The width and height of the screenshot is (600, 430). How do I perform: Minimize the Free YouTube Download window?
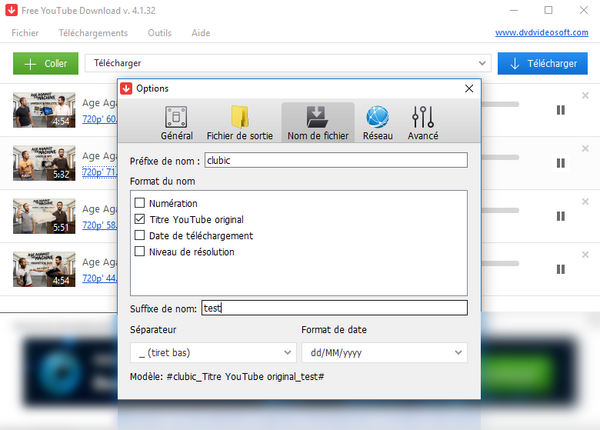(514, 10)
